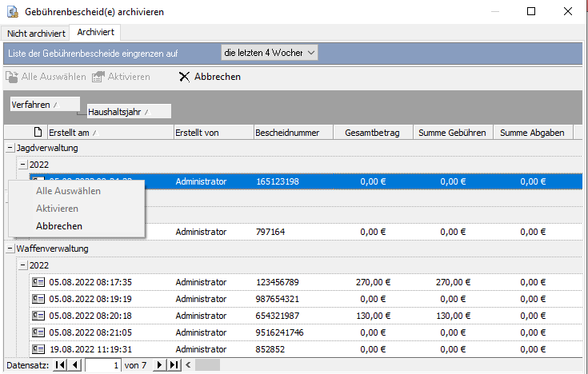The width and height of the screenshot is (588, 374).
Task: Collapse the 2022 node under Waffenverwaltung
Action: pos(22,265)
